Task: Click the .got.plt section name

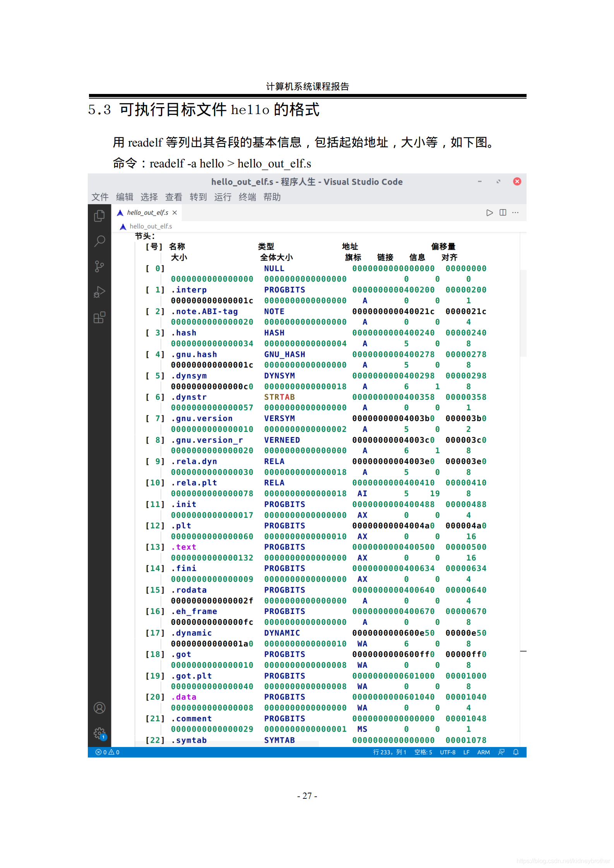Action: 192,676
